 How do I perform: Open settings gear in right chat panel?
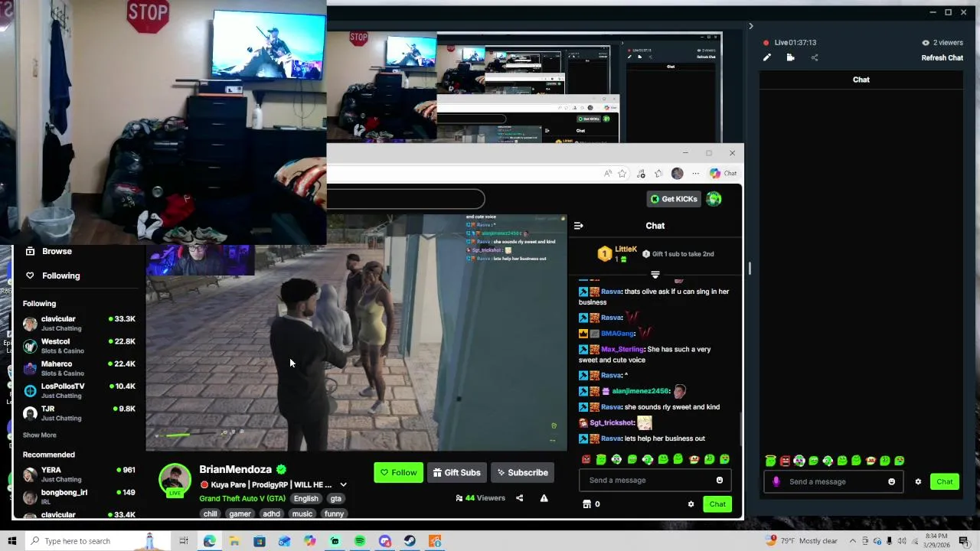(918, 481)
